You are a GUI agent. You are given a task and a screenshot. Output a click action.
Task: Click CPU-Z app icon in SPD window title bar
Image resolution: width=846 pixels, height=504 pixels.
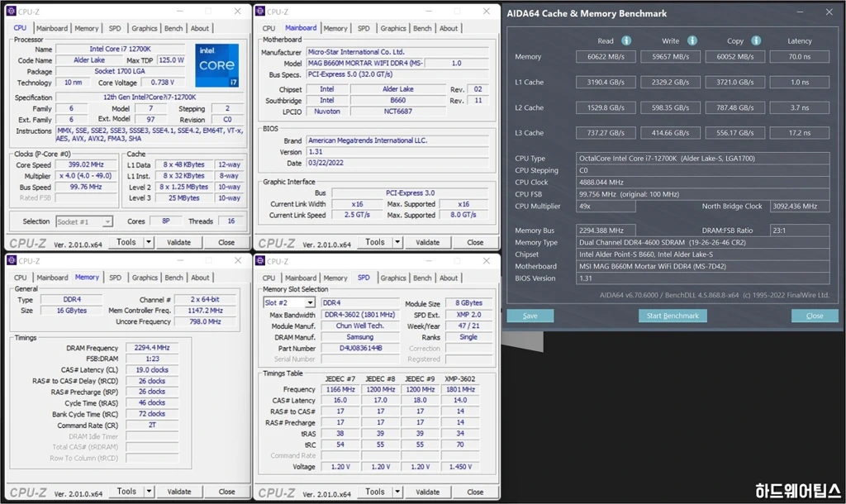click(x=260, y=261)
